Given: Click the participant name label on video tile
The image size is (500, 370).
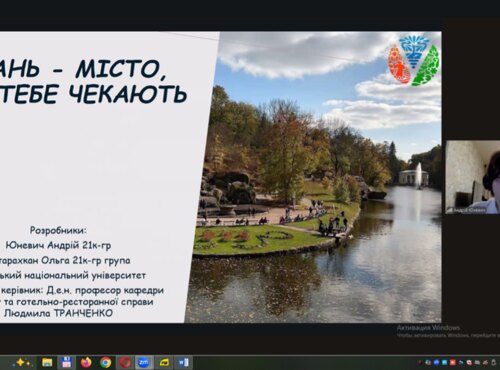Looking at the screenshot, I should click(467, 210).
